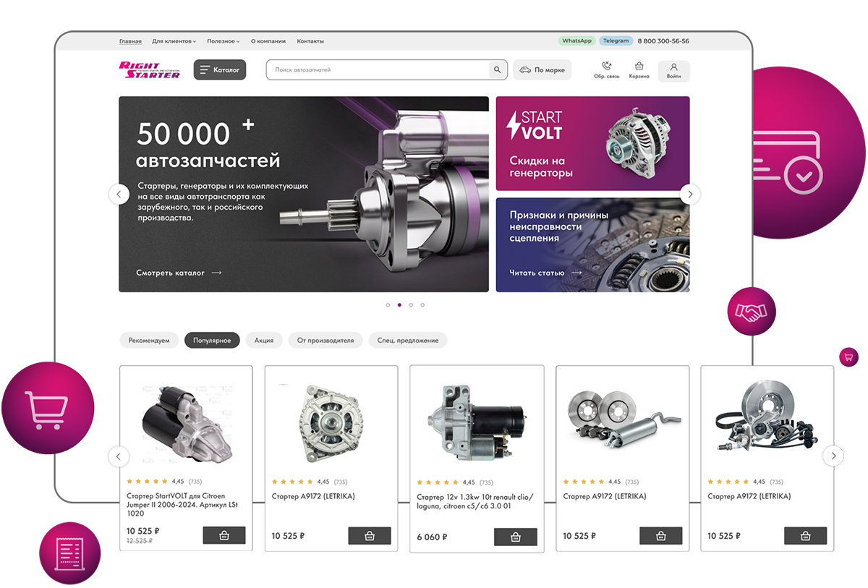Switch to the Рекомендуем product tab
868x588 pixels.
149,340
